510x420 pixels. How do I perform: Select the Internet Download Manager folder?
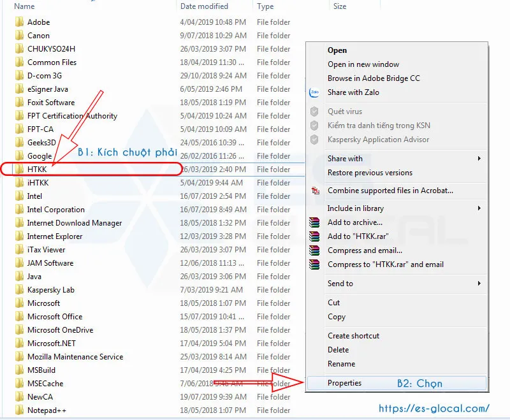(x=74, y=223)
